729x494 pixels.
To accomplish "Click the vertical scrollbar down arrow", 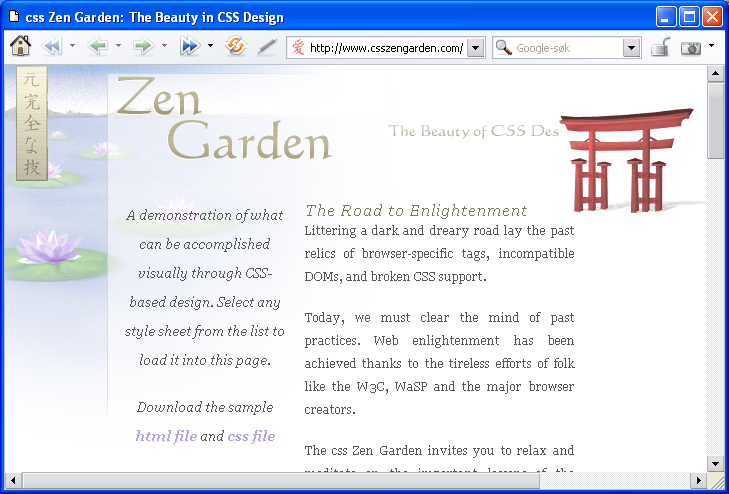I will point(715,463).
